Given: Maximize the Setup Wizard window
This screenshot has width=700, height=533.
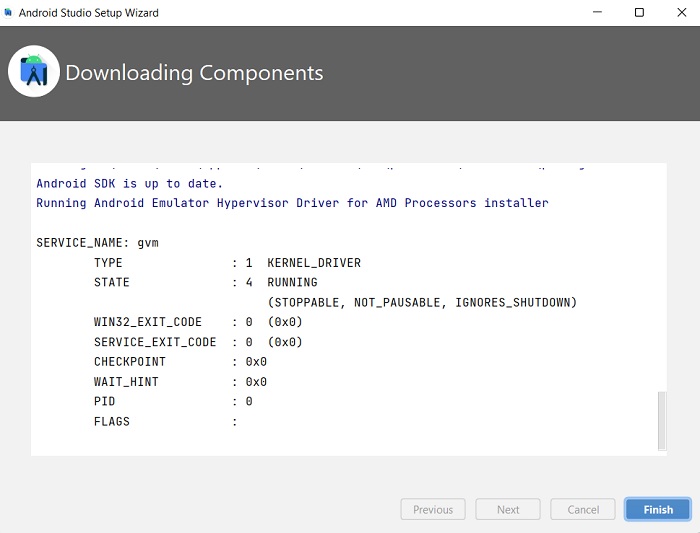Looking at the screenshot, I should tap(639, 12).
